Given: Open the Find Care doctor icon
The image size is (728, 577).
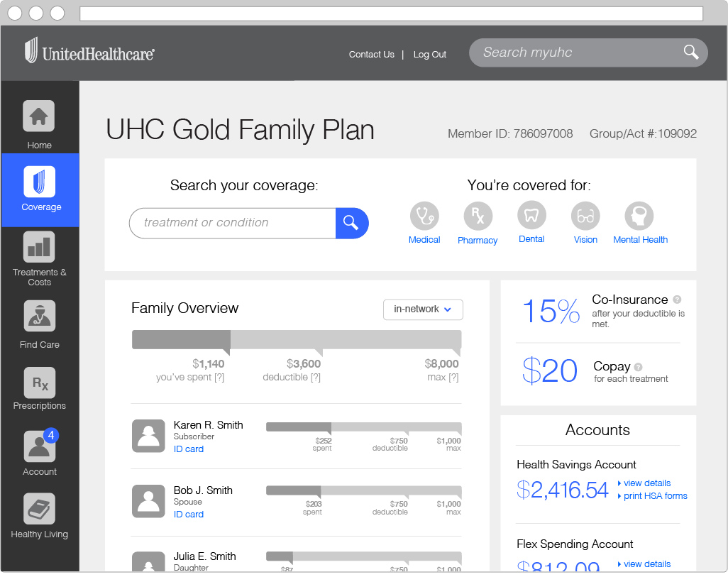Looking at the screenshot, I should (x=40, y=316).
